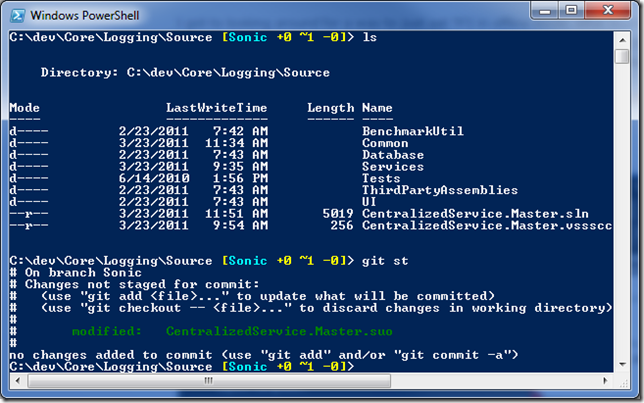Click the '# On branch Sonic' line
The width and height of the screenshot is (644, 403).
(76, 273)
